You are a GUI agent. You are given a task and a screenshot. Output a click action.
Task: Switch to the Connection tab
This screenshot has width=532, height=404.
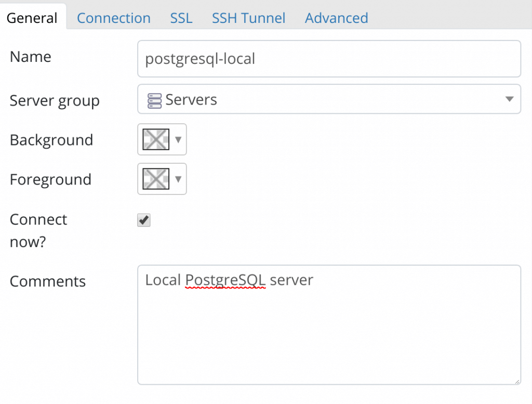(113, 18)
